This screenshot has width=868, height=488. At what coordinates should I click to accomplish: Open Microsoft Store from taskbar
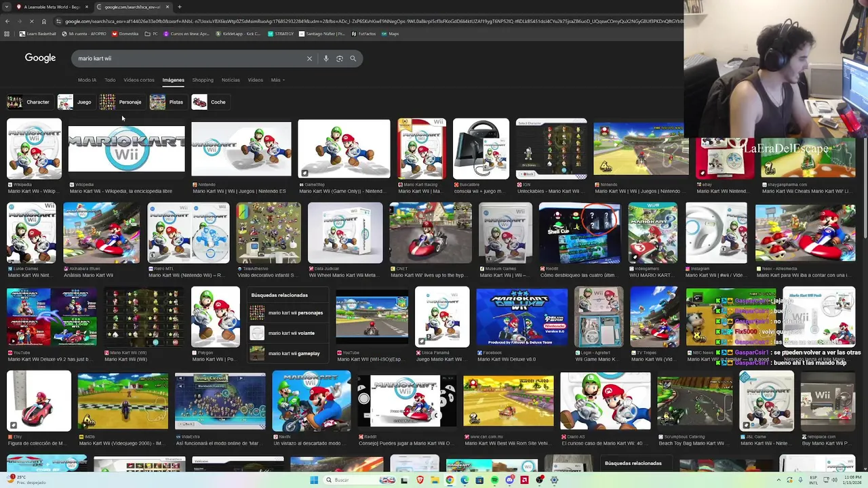click(x=479, y=480)
